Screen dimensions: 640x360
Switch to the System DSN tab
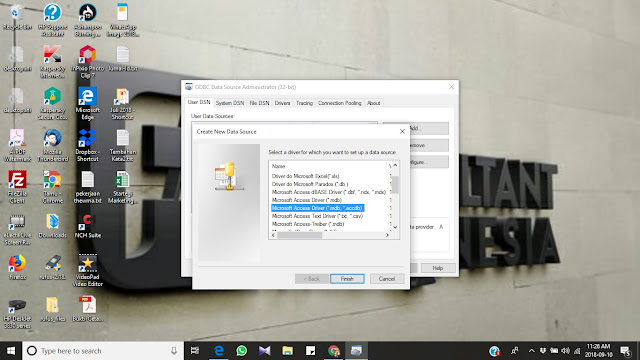[230, 103]
